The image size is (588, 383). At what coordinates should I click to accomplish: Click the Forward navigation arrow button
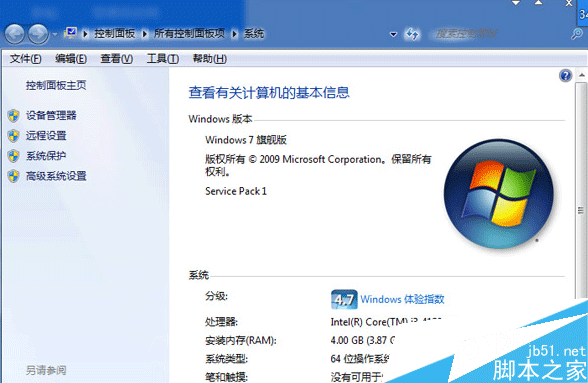point(39,34)
